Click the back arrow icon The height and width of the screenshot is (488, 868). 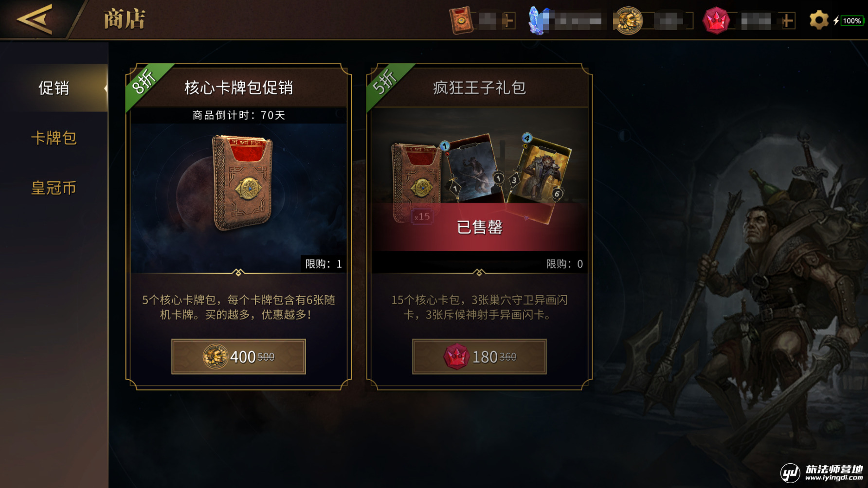[35, 19]
